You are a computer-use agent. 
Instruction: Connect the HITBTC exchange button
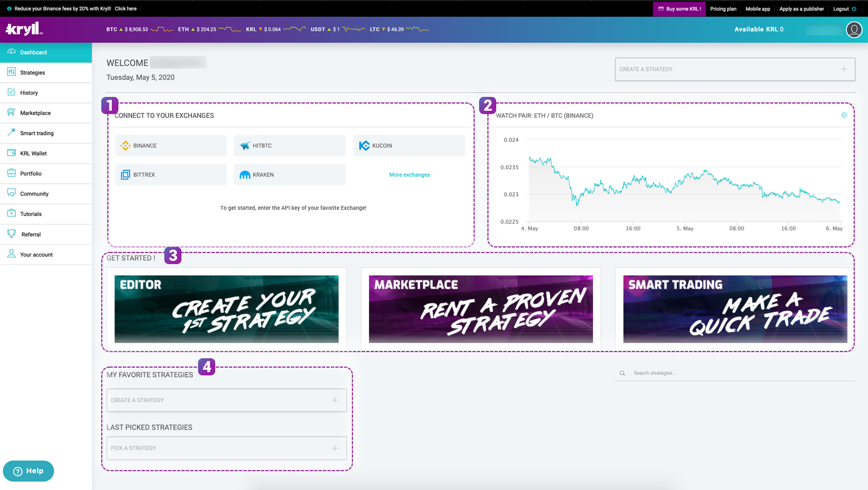(290, 146)
